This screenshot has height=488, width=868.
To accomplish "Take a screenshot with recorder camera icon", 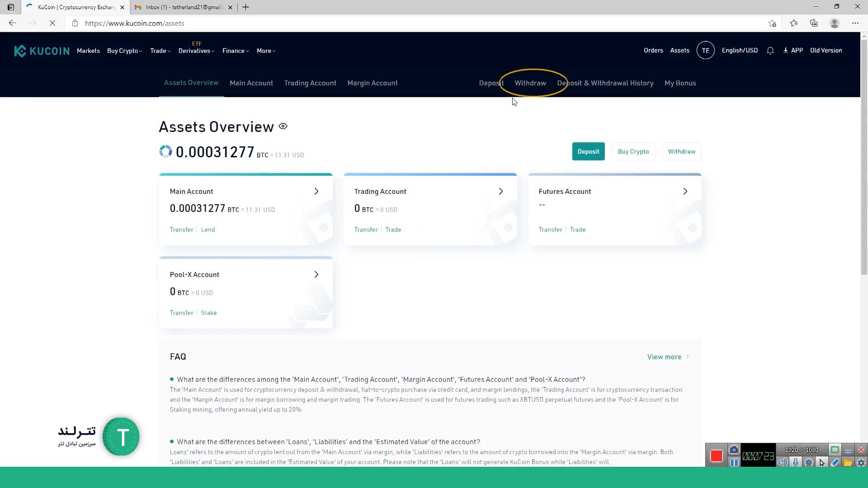I will [x=734, y=450].
